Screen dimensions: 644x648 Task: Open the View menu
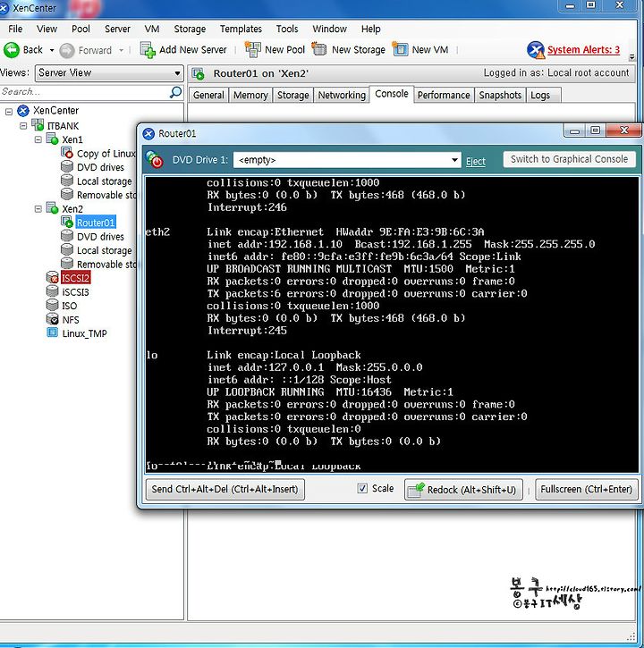pyautogui.click(x=47, y=29)
